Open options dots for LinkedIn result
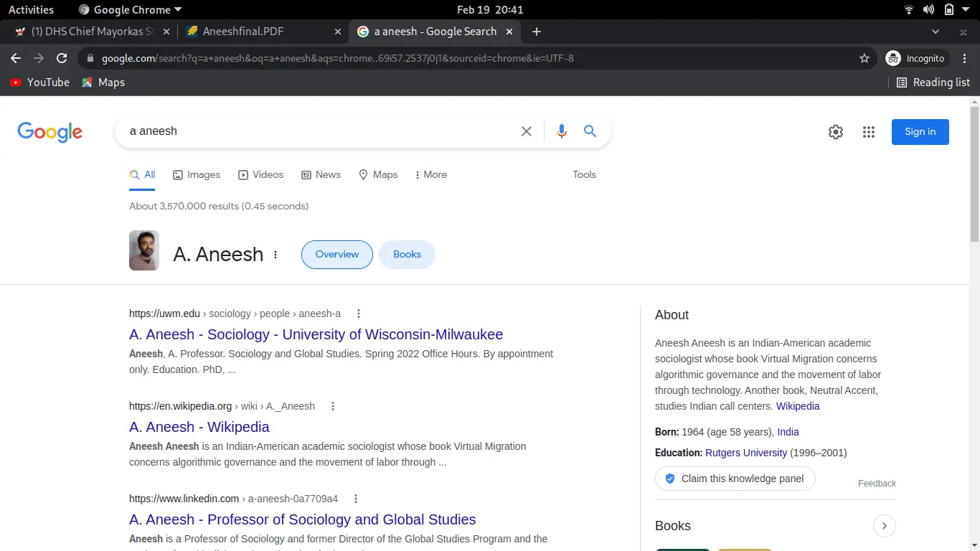Viewport: 980px width, 551px height. (x=356, y=499)
